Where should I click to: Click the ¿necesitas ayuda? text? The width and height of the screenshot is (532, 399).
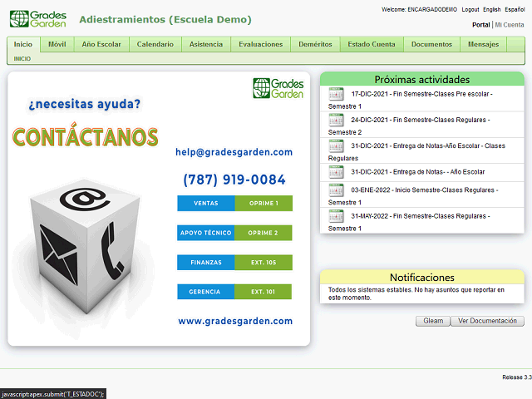click(85, 104)
